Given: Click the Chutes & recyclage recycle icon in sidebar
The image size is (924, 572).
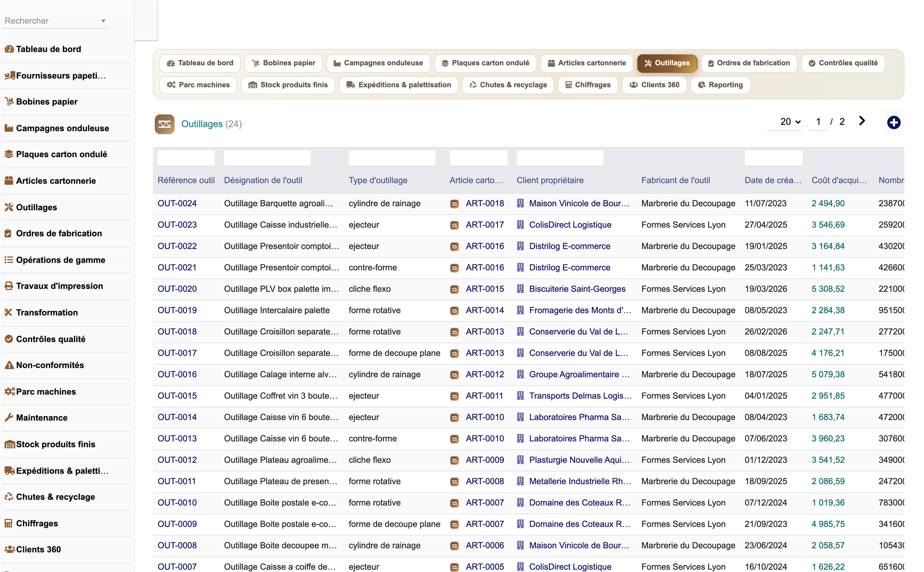Looking at the screenshot, I should pos(9,497).
